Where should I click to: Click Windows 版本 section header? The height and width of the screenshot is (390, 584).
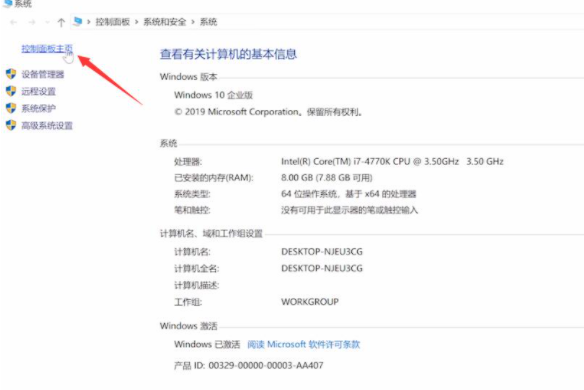click(188, 77)
